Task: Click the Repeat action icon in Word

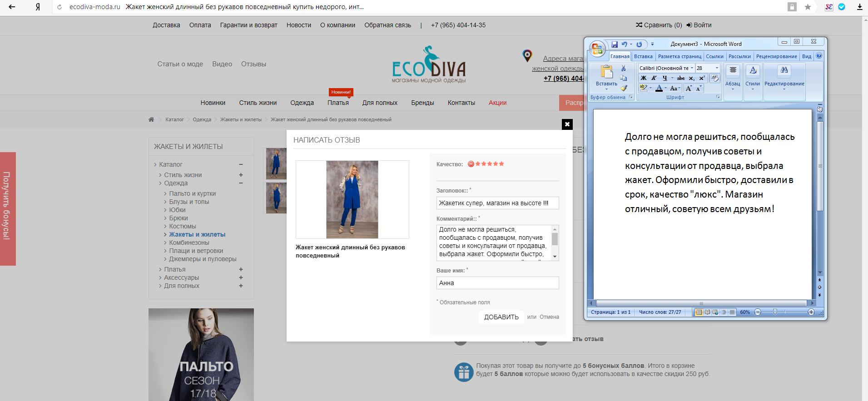Action: point(639,45)
